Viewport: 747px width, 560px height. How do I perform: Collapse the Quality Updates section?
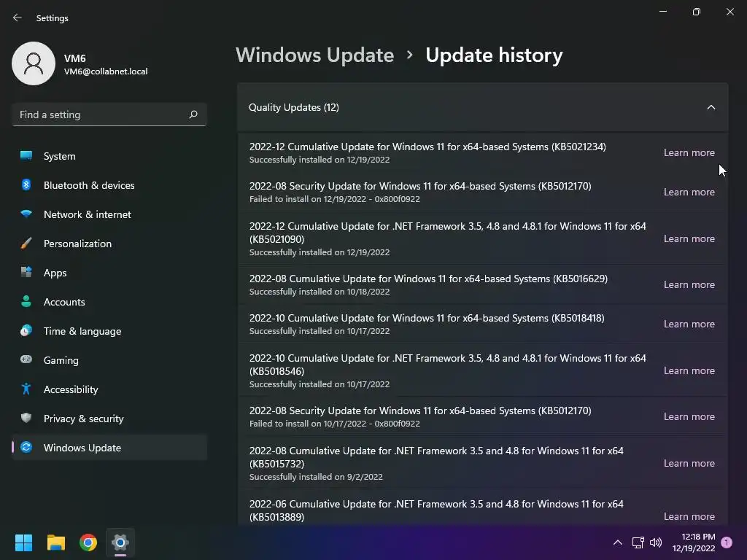point(711,107)
